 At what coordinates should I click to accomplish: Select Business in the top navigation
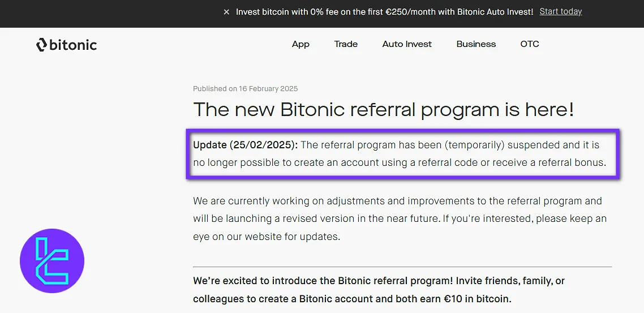point(476,44)
